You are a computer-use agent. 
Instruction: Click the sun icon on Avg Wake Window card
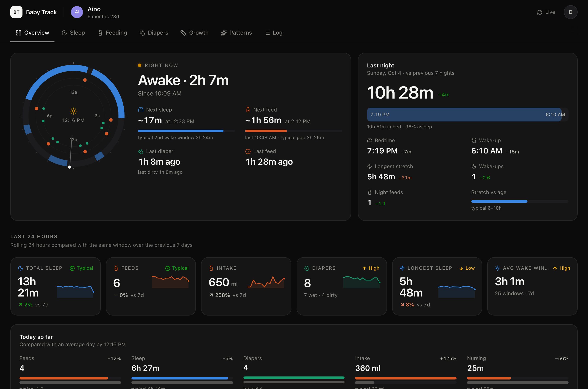(497, 268)
